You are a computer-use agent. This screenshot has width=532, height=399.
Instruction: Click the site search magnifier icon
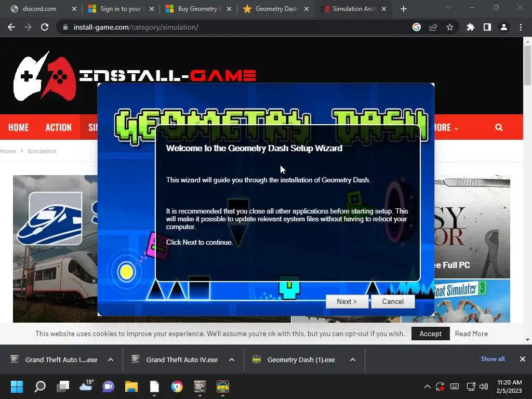tap(499, 127)
